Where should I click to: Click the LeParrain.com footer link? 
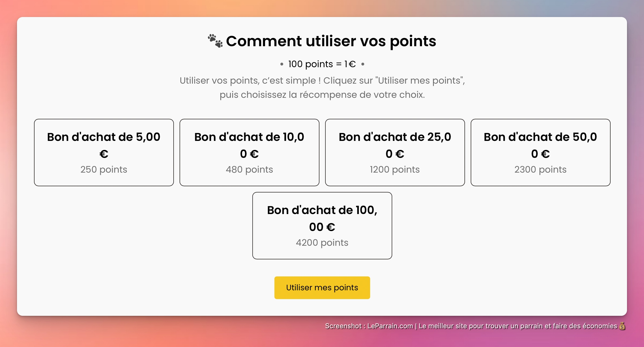coord(390,326)
